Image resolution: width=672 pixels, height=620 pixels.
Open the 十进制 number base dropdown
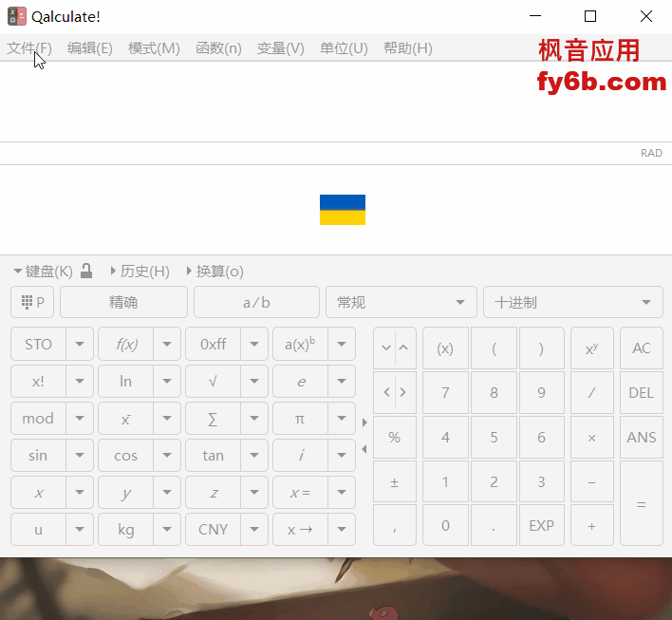pos(573,302)
